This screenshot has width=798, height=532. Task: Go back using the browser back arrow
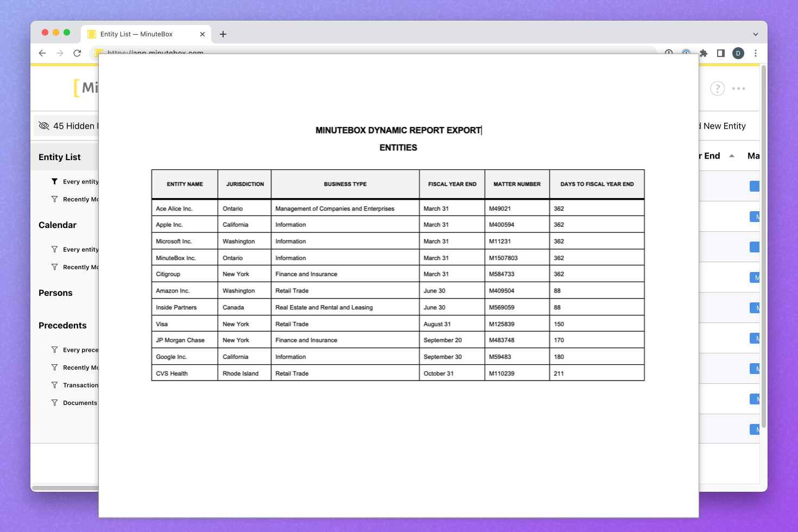(x=42, y=53)
